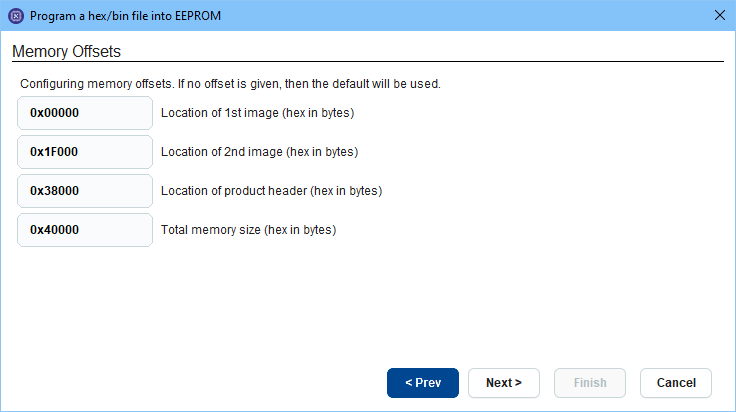This screenshot has height=412, width=736.
Task: Edit the 1st image location field 0x00000
Action: pyautogui.click(x=85, y=113)
